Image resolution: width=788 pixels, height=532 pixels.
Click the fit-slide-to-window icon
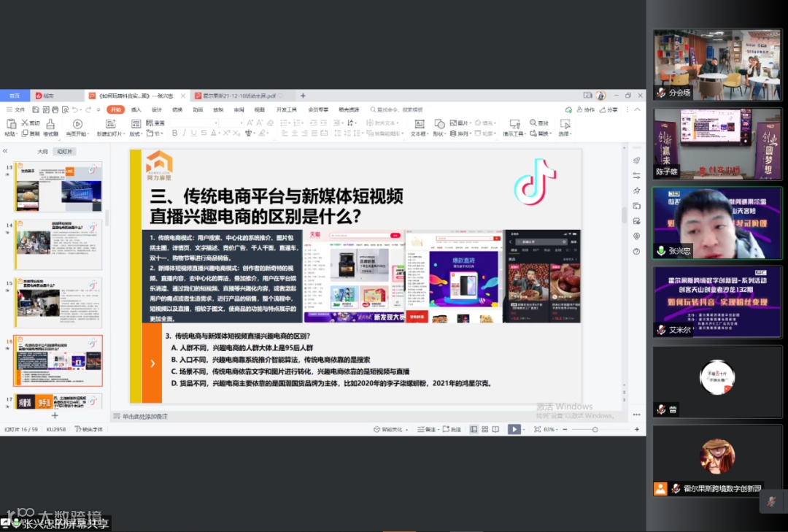[537, 429]
